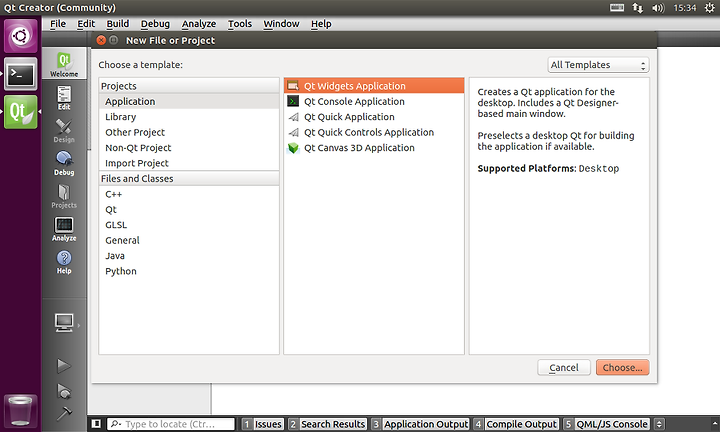720x432 pixels.
Task: Open Trash from launcher
Action: pyautogui.click(x=21, y=411)
